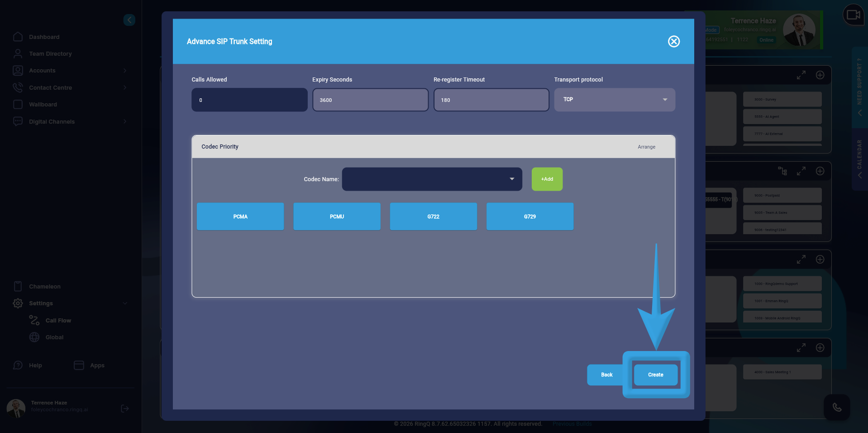Expand the Accounts sidebar menu

(42, 71)
